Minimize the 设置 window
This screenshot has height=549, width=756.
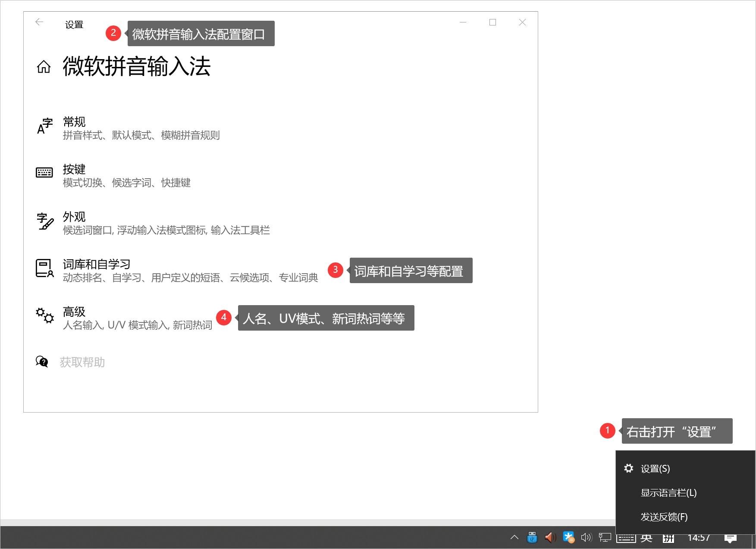click(x=463, y=22)
